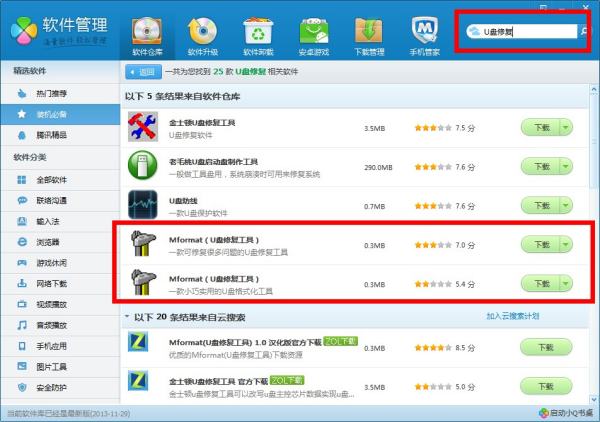This screenshot has width=600, height=422.
Task: Click the U盘修复 search input field
Action: (x=522, y=31)
